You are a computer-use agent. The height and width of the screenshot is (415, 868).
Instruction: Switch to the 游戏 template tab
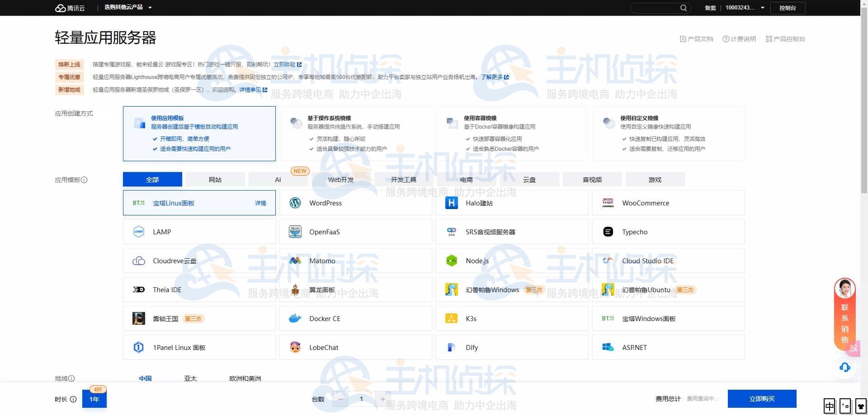coord(655,180)
